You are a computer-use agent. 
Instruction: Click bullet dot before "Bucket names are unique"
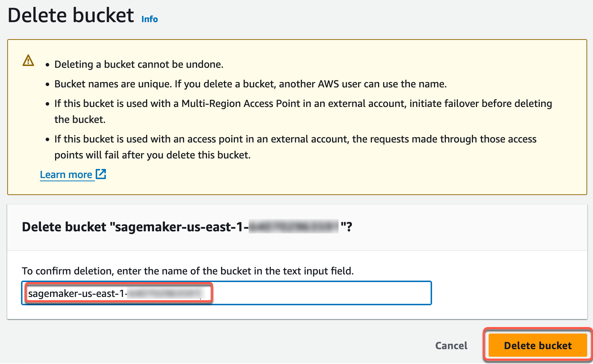[x=47, y=84]
